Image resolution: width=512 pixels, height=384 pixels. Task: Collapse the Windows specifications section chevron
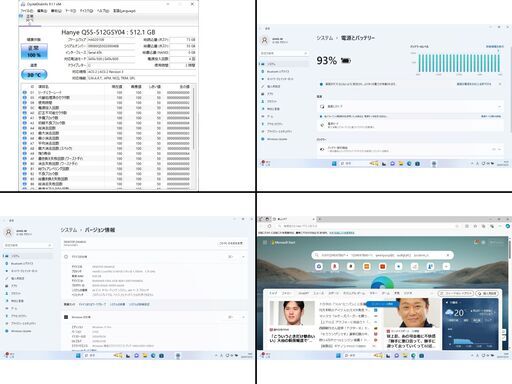click(x=243, y=317)
